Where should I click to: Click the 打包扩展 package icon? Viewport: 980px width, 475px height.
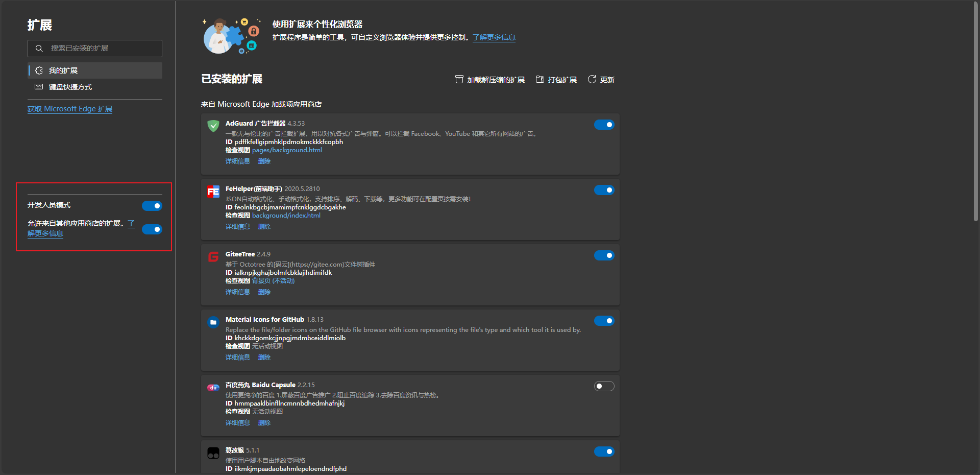click(540, 79)
